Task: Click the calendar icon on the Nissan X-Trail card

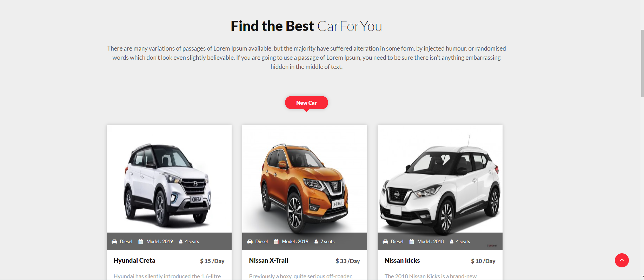Action: (x=276, y=242)
